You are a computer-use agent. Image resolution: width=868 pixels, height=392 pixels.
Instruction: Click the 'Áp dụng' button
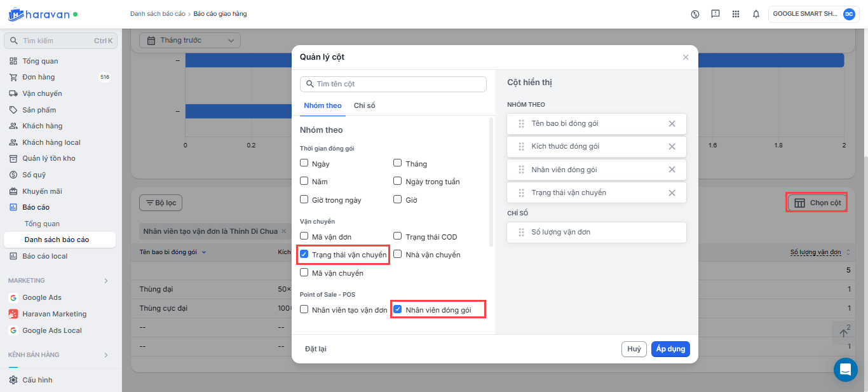point(670,349)
